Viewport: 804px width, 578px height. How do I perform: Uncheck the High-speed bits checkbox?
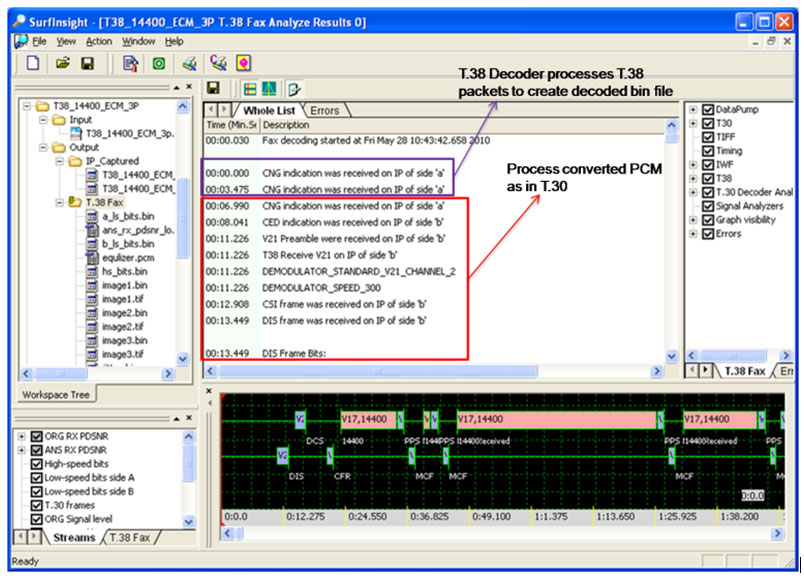click(37, 463)
